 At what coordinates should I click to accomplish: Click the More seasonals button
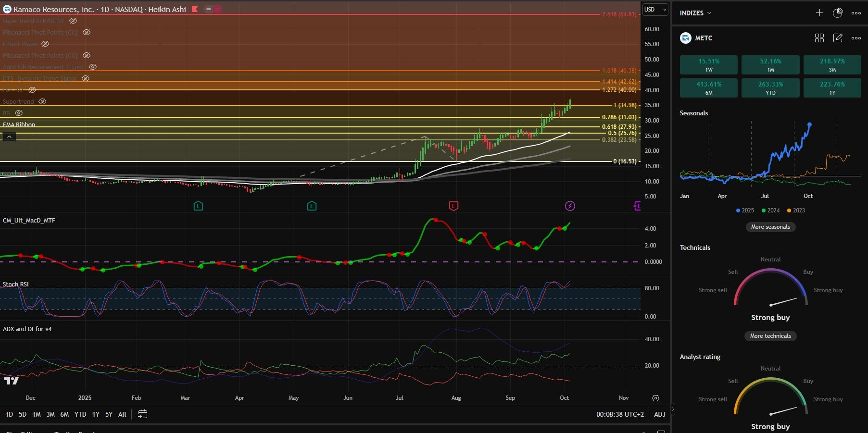point(770,227)
